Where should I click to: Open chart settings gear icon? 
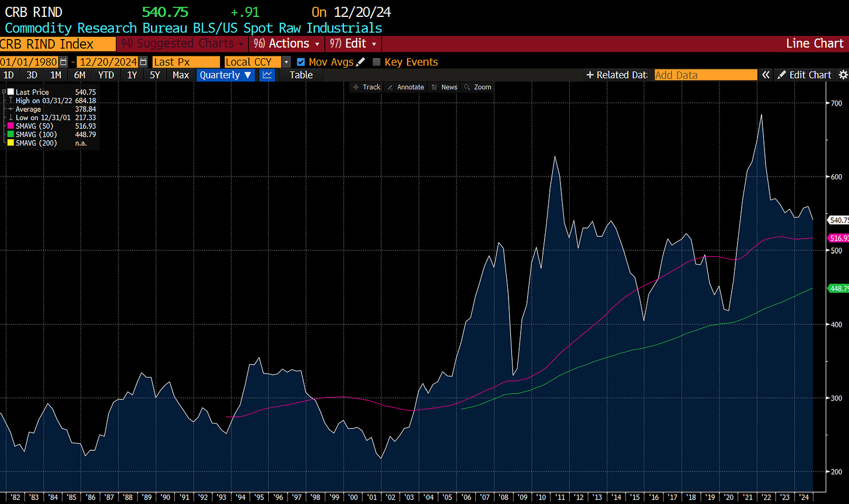(843, 75)
